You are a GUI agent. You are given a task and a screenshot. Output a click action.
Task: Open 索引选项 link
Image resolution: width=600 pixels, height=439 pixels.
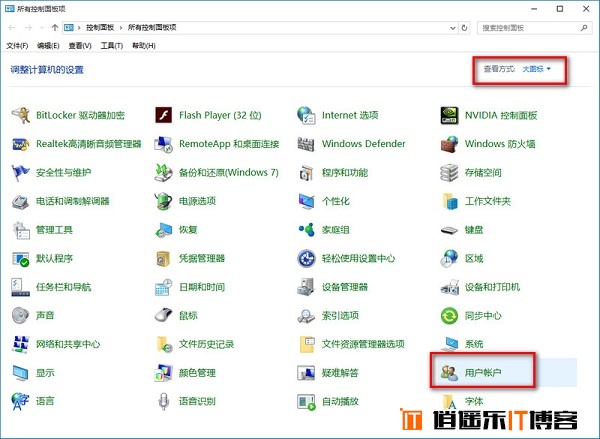coord(340,316)
